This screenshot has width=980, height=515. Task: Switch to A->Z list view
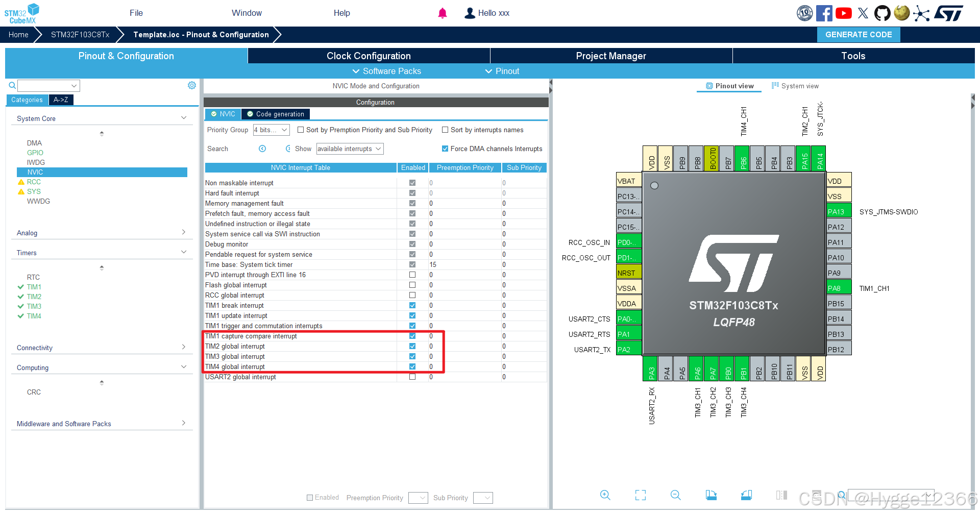[61, 100]
